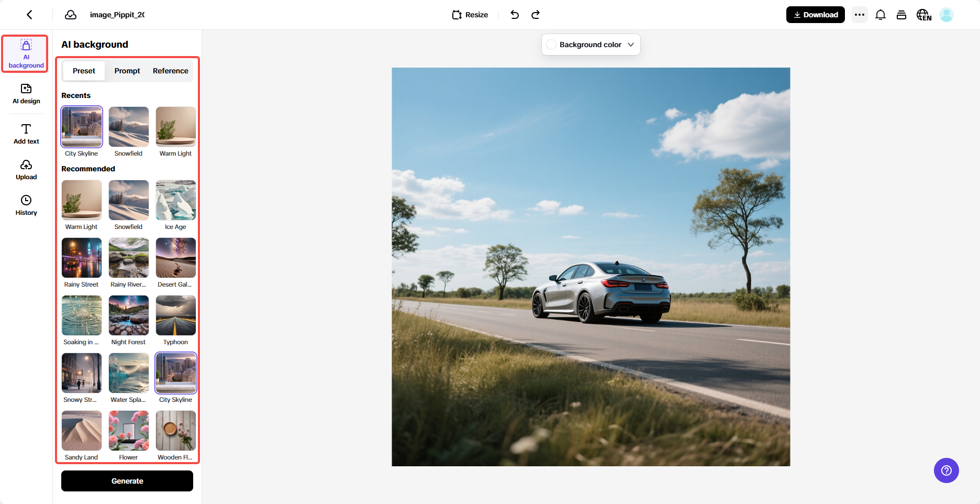Select City Skyline preset under Recommended

176,373
